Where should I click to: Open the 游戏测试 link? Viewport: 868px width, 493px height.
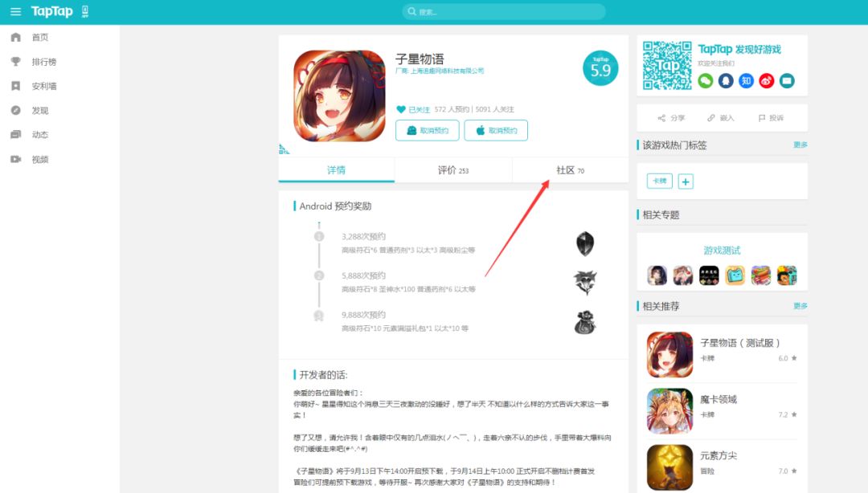[721, 250]
